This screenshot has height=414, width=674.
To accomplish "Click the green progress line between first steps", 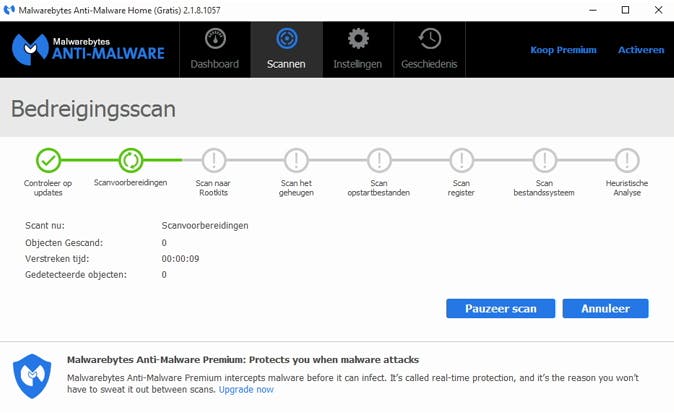I will tap(90, 160).
